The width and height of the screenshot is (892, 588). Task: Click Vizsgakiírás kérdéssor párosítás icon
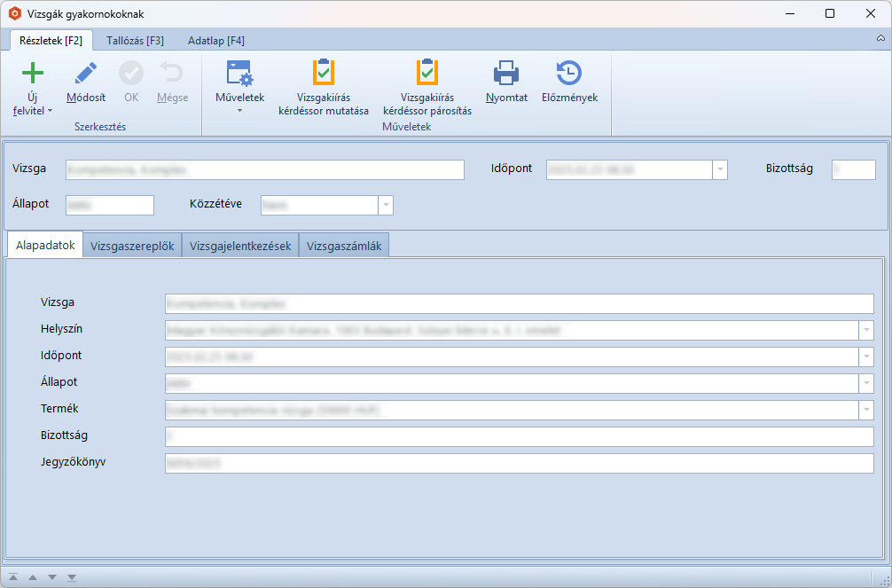click(427, 73)
